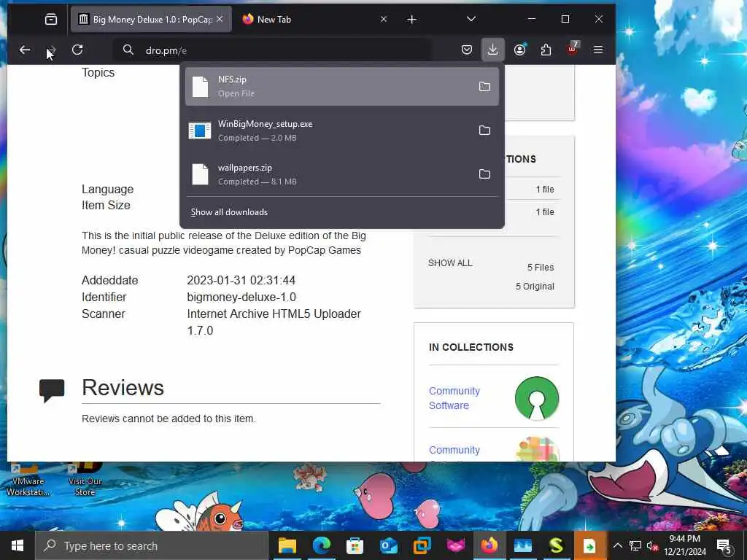The height and width of the screenshot is (560, 747).
Task: Expand the list all tabs chevron
Action: (471, 19)
